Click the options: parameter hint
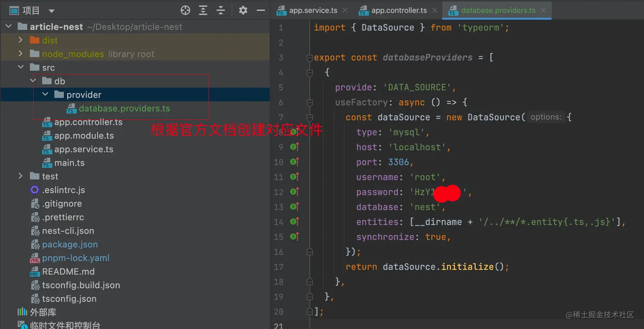The image size is (644, 329). 546,117
